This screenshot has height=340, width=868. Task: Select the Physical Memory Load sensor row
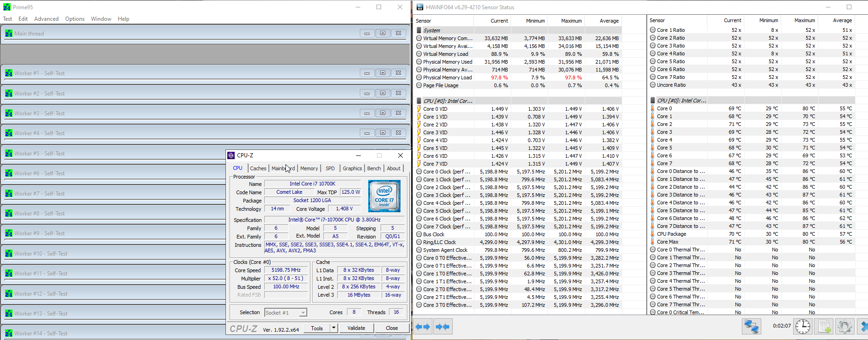[518, 78]
